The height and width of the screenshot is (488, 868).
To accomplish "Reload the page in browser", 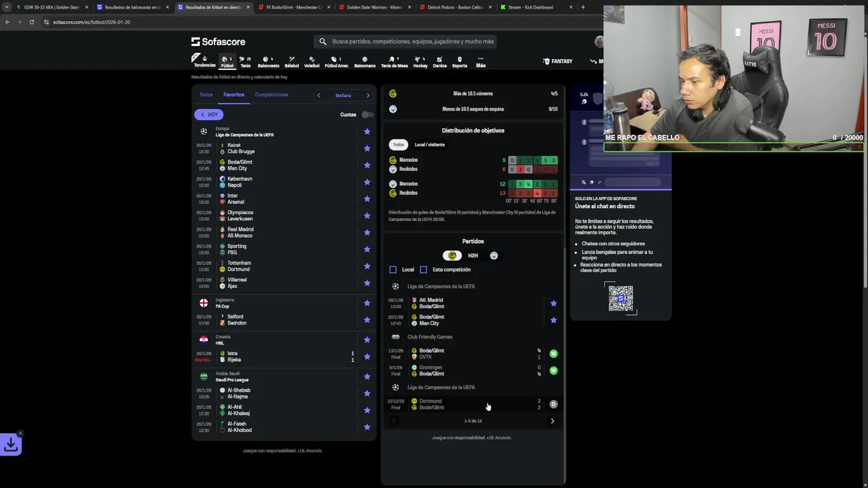I will [x=31, y=22].
